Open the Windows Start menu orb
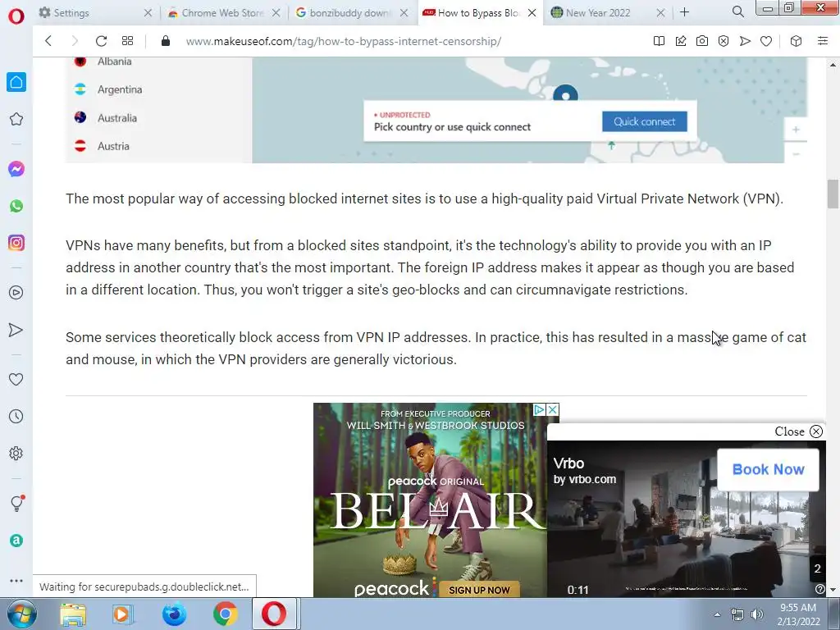 (x=22, y=614)
